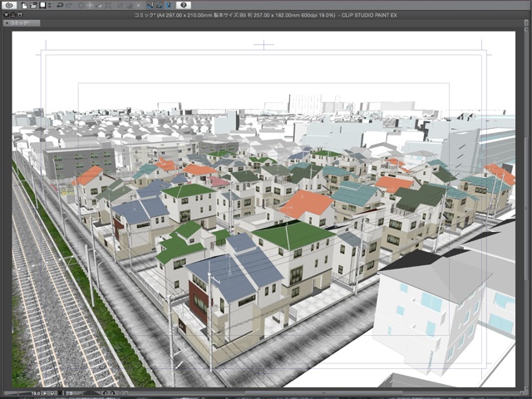Click the 19.0 zoom percentage field
Image resolution: width=532 pixels, height=399 pixels.
36,393
